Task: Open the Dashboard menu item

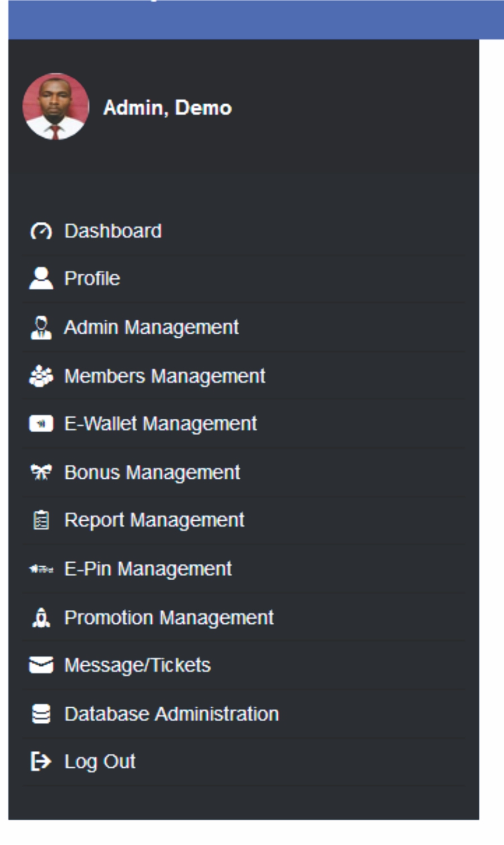Action: click(113, 231)
